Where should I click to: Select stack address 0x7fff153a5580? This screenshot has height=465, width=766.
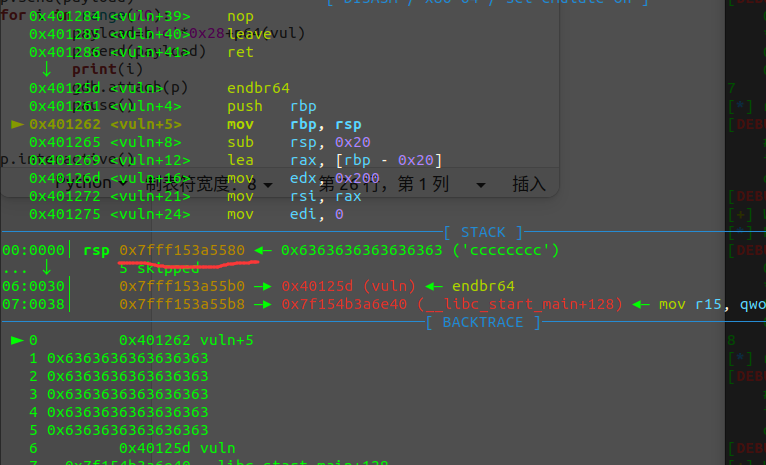click(x=182, y=251)
